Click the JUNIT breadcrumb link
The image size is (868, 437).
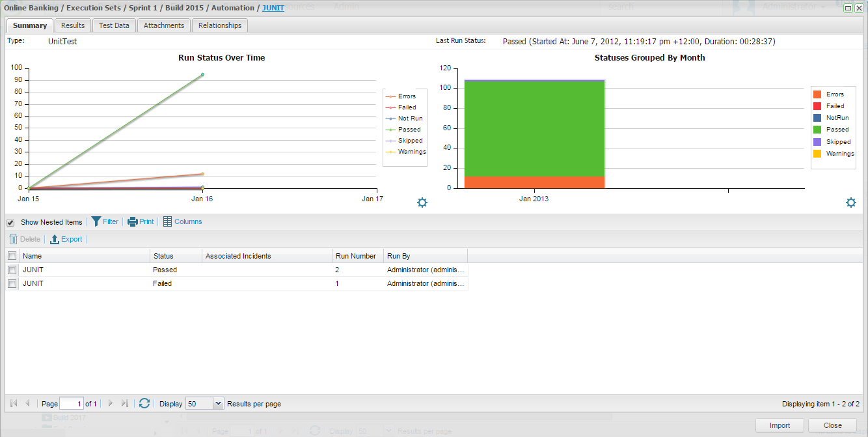(273, 8)
